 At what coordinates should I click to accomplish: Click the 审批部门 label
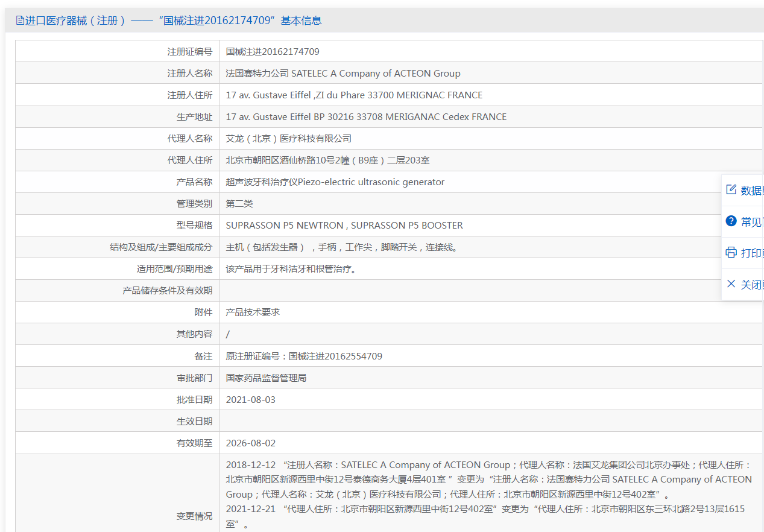(195, 378)
